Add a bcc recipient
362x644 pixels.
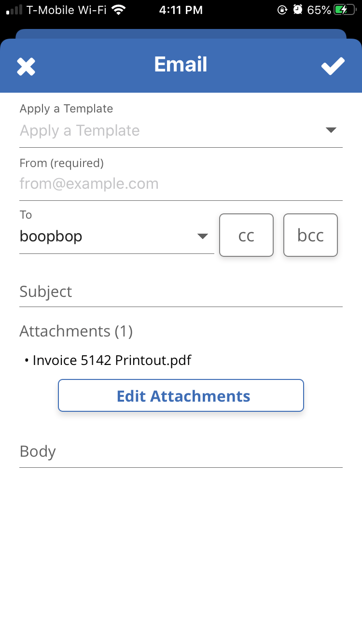point(310,235)
